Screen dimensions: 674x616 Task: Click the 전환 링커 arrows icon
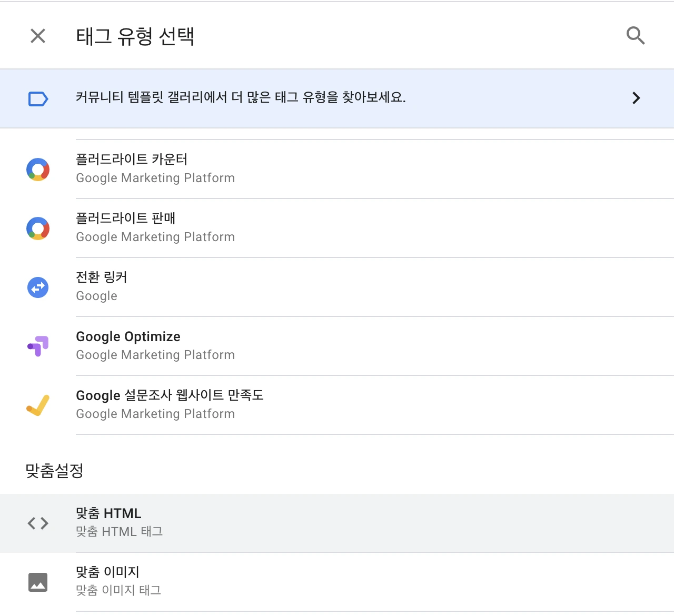tap(38, 287)
